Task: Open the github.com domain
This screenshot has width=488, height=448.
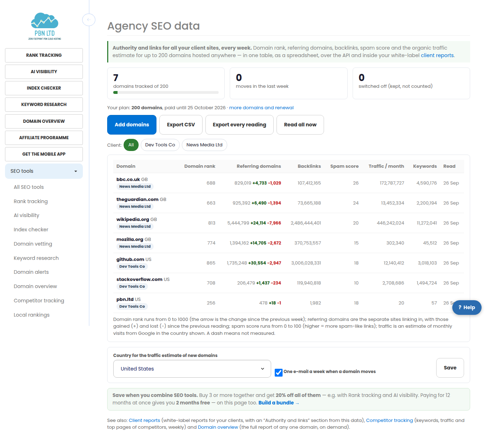Action: (x=130, y=260)
